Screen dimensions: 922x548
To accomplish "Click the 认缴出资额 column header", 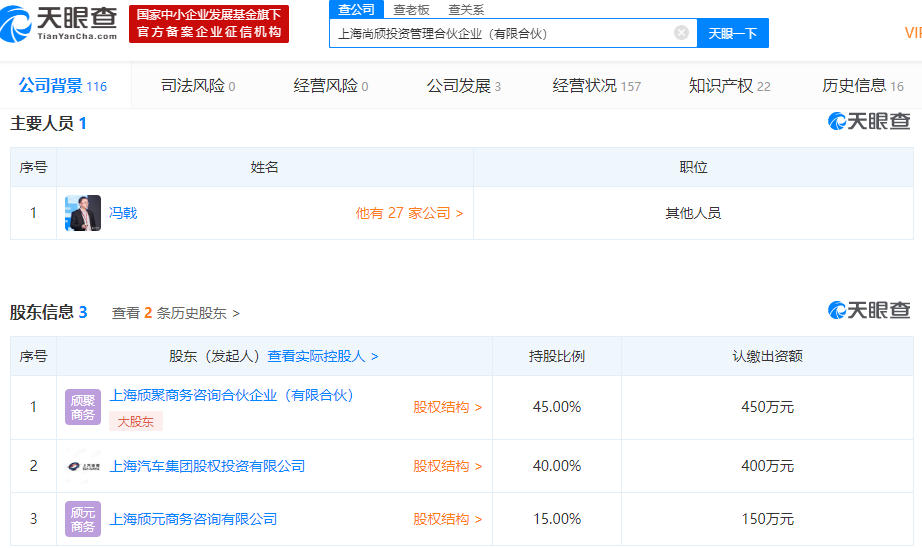I will pyautogui.click(x=767, y=356).
